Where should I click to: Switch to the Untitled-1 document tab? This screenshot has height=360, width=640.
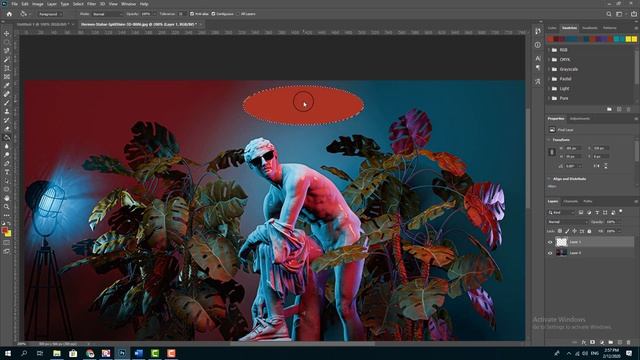coord(42,24)
